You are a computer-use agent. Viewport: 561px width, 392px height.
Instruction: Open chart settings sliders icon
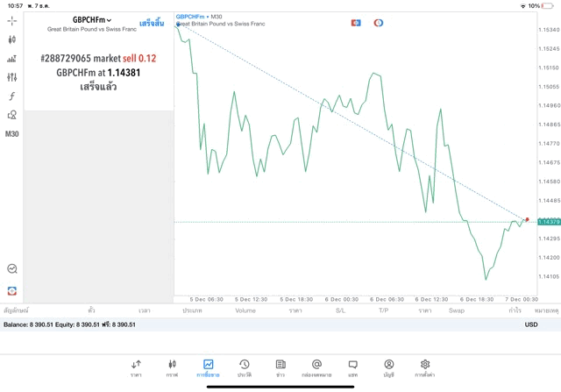11,77
